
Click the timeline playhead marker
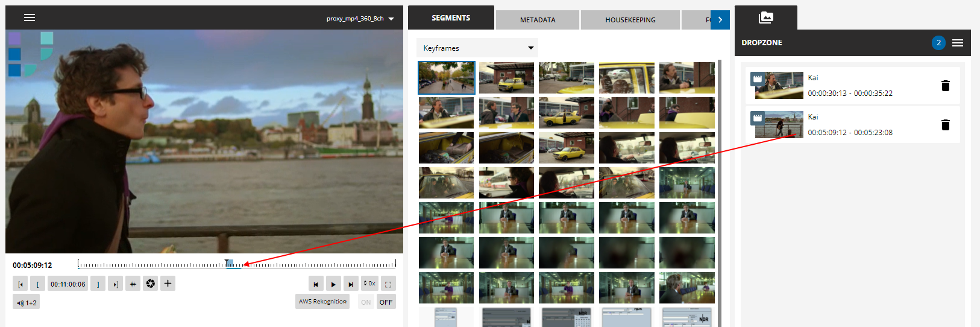[228, 263]
